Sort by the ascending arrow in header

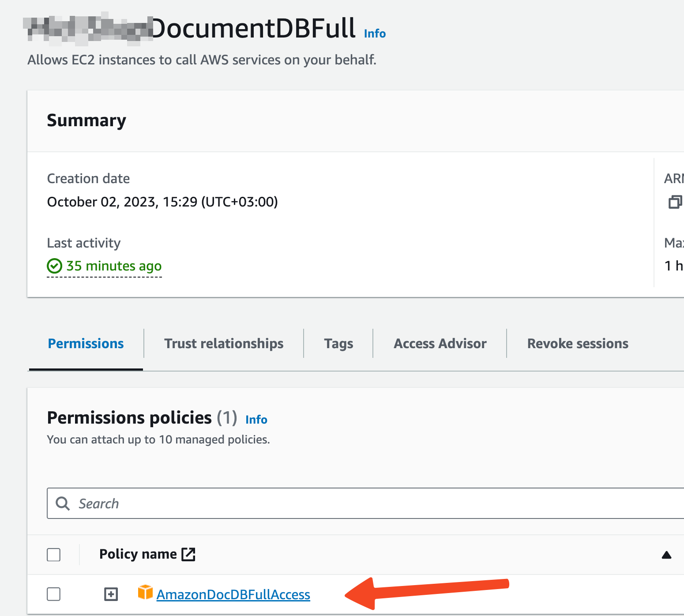[666, 555]
